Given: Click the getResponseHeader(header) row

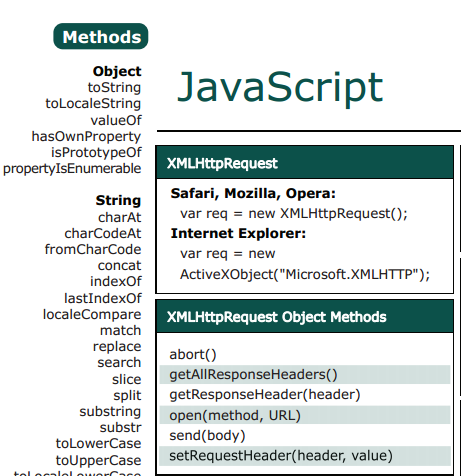Looking at the screenshot, I should (305, 395).
